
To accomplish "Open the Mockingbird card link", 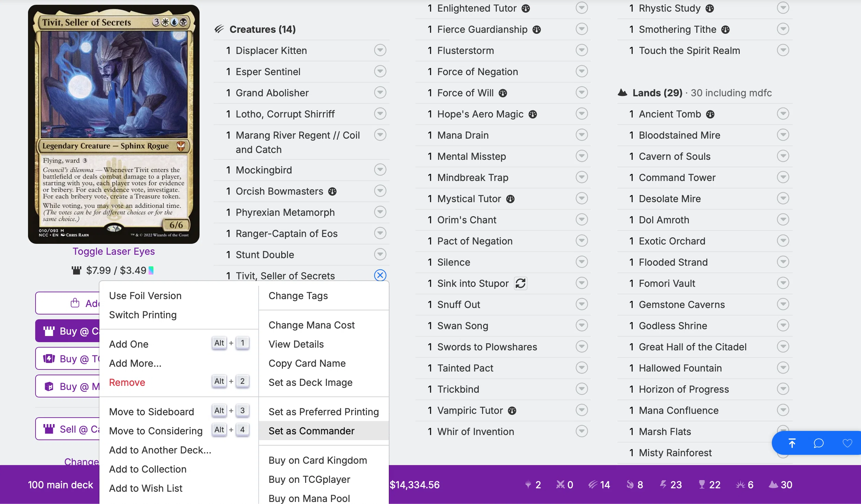I will (x=264, y=170).
